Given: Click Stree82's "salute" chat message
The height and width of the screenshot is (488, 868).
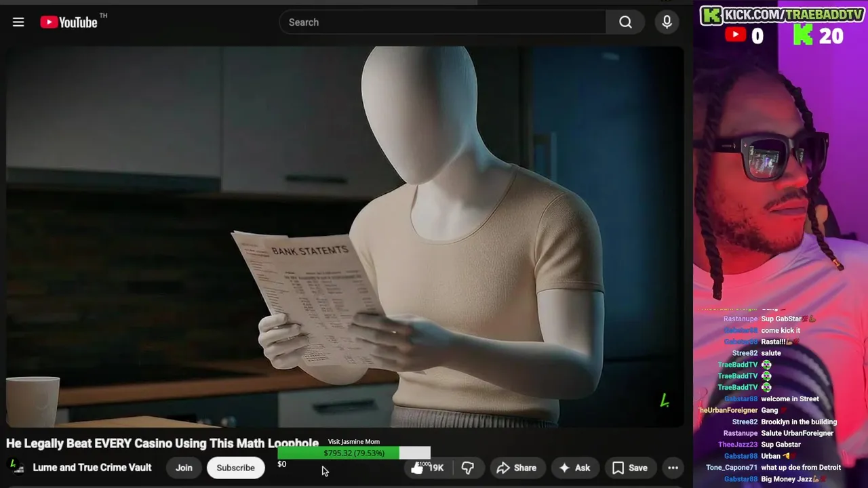Looking at the screenshot, I should 771,353.
